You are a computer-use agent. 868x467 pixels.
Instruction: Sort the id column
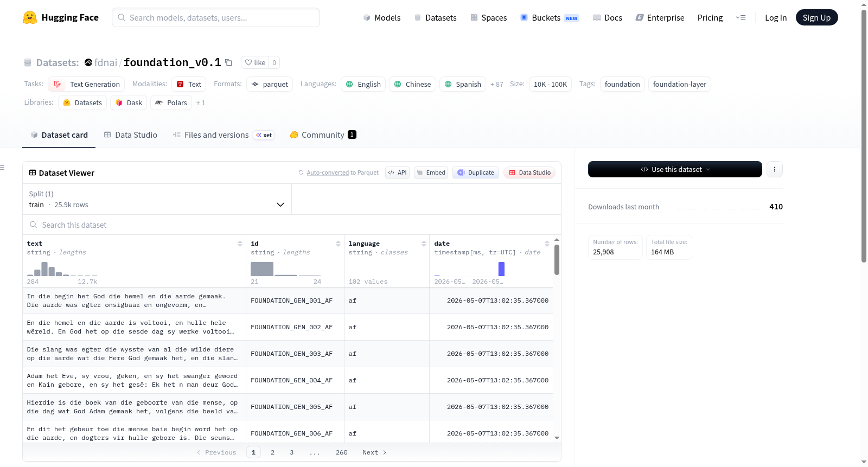click(x=338, y=244)
